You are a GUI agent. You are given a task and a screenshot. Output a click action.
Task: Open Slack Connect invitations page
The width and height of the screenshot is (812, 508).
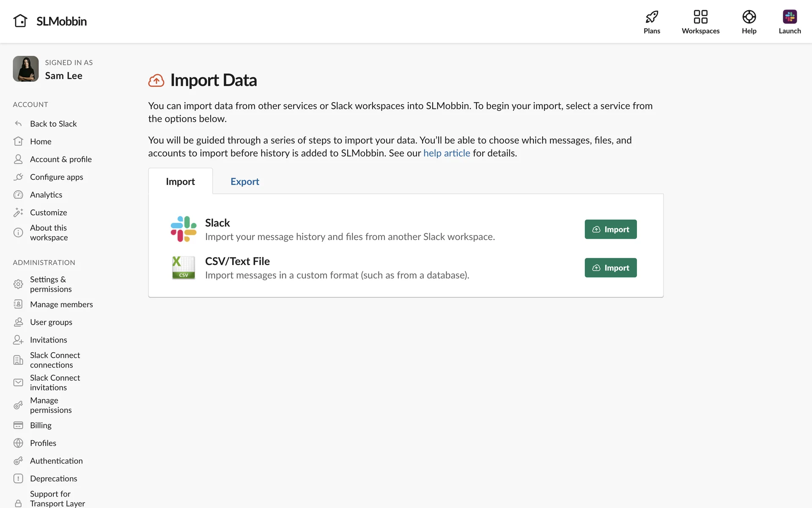point(55,382)
